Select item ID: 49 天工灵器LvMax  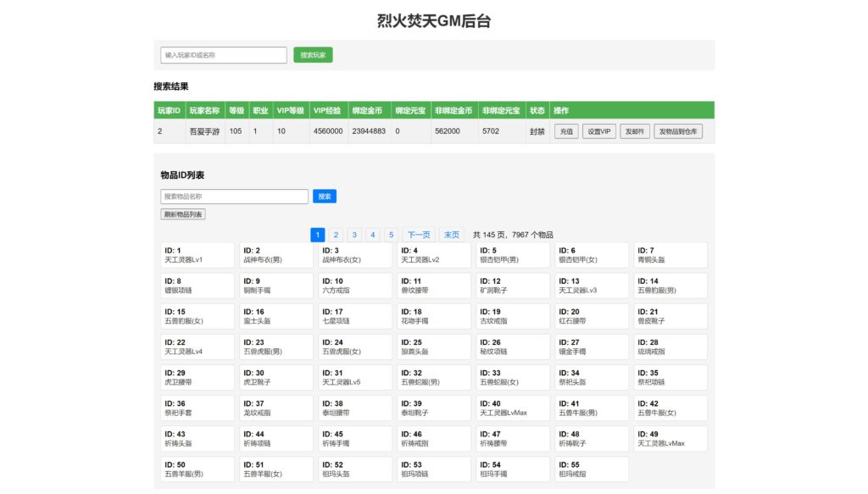[670, 438]
